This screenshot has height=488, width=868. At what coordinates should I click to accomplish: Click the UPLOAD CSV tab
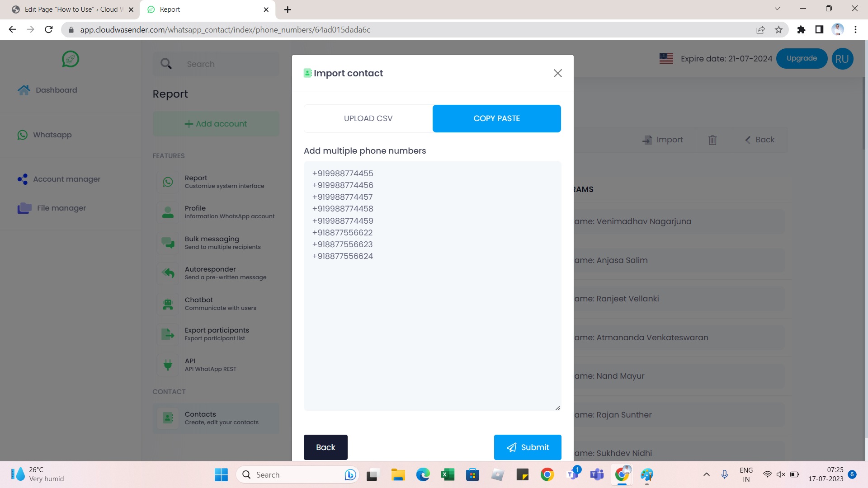click(x=368, y=118)
